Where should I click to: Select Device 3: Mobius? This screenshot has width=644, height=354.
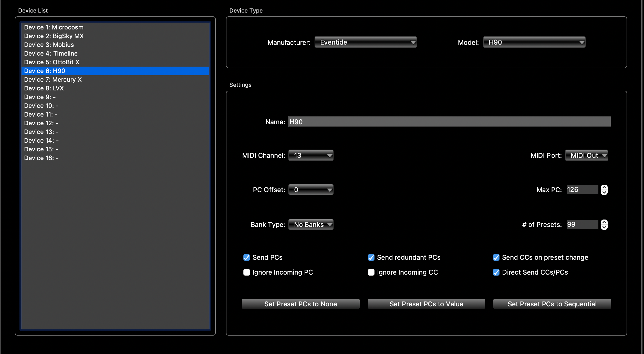point(115,45)
